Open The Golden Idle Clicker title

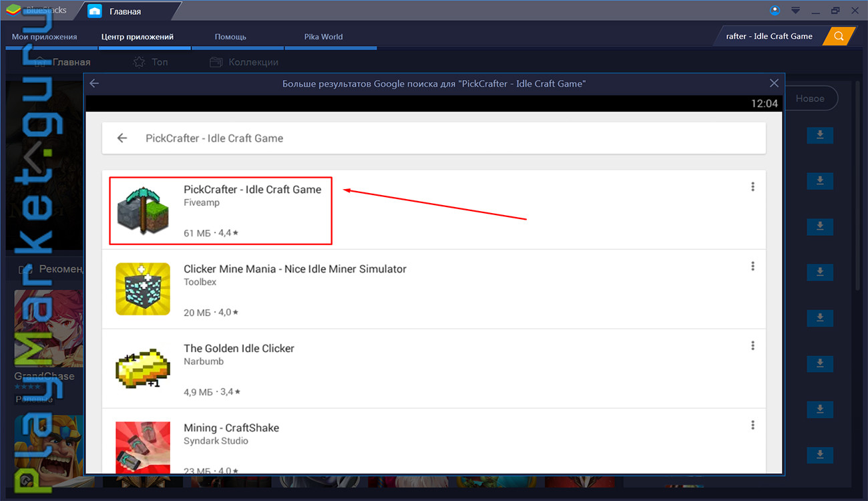(239, 349)
